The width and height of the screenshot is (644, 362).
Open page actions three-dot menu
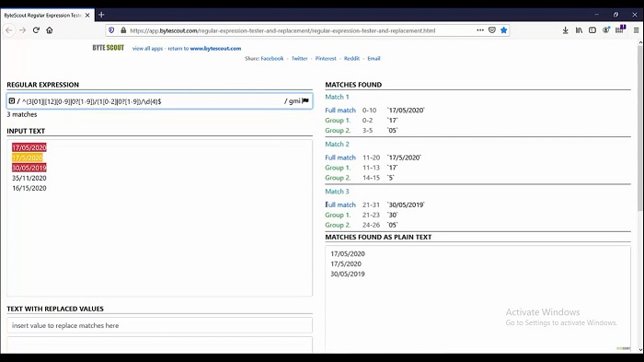pos(480,30)
